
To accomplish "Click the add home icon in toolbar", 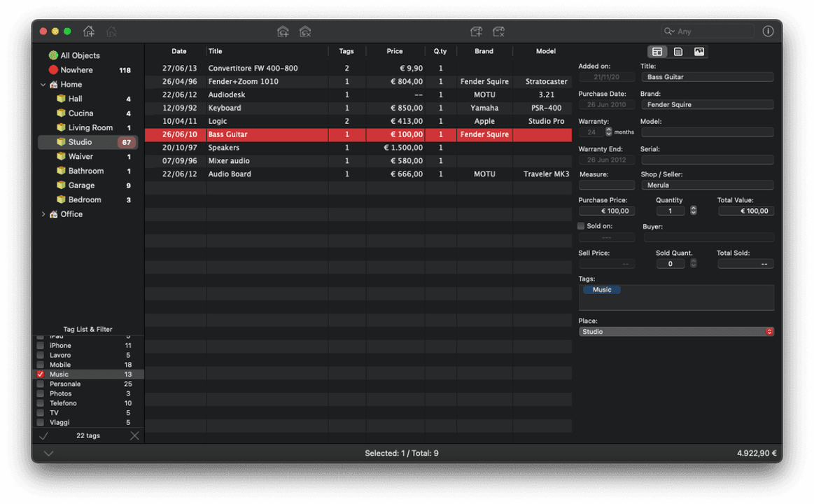I will [89, 31].
